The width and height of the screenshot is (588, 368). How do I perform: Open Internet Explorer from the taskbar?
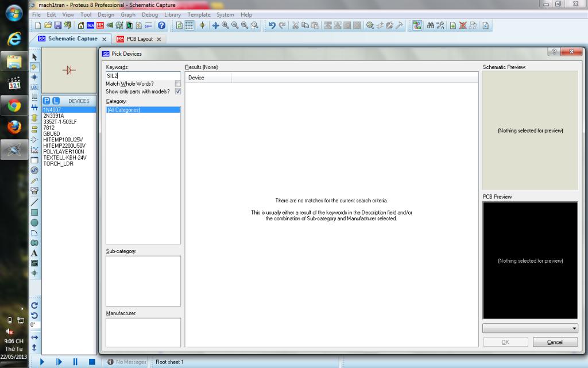pos(14,39)
